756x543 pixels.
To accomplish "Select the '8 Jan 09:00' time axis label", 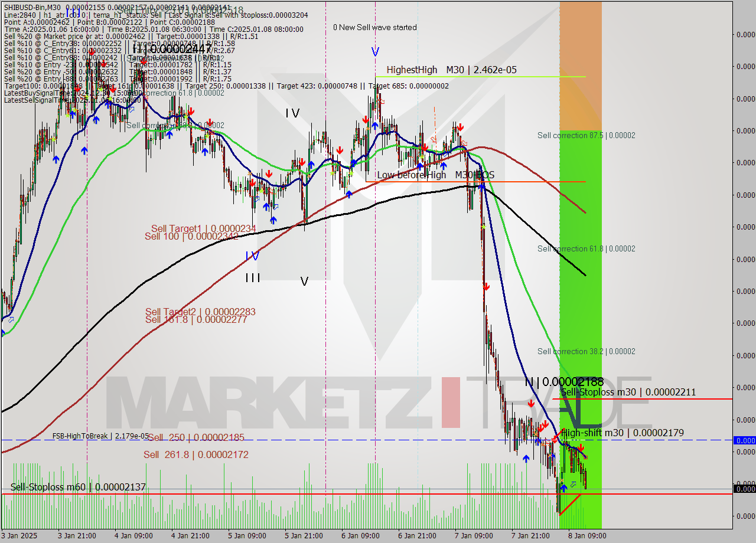I will pyautogui.click(x=587, y=536).
